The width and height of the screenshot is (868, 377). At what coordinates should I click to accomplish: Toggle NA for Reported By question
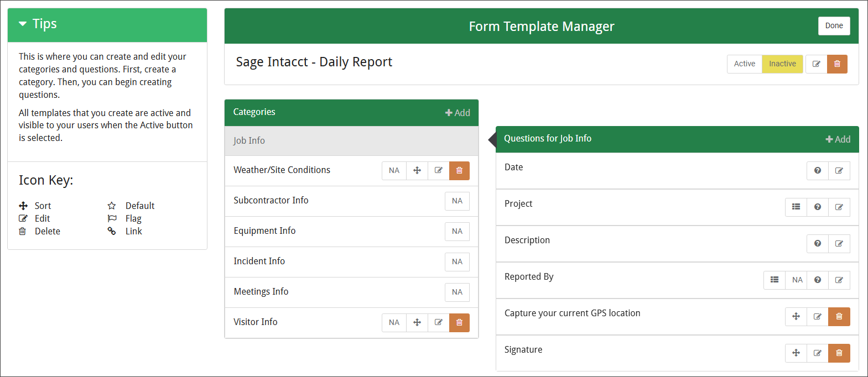[x=797, y=280]
